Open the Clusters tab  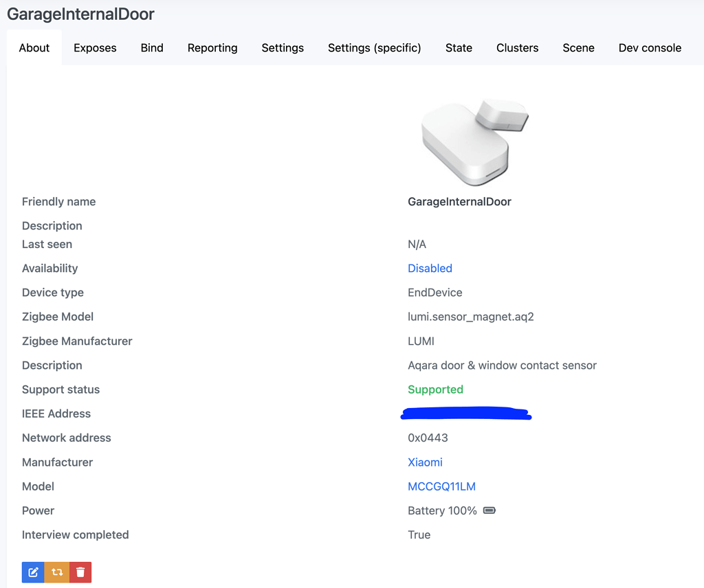click(517, 47)
